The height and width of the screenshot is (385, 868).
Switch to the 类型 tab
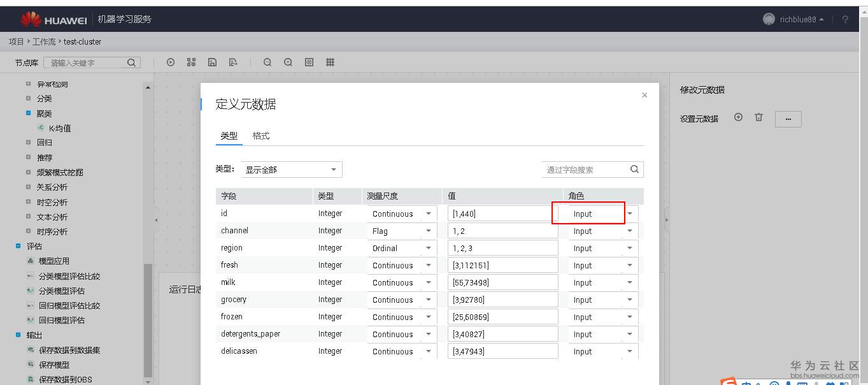[x=229, y=136]
